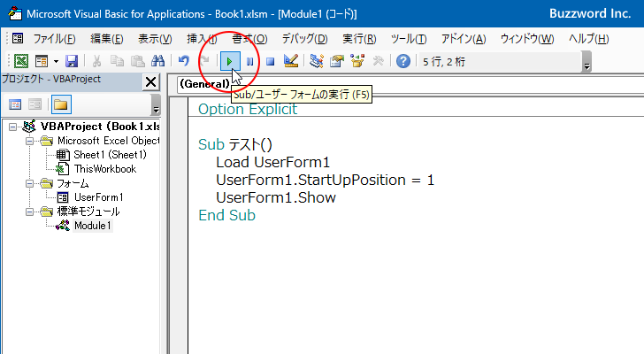Open Project Explorer toolbar icon
The image size is (644, 354).
pos(317,62)
